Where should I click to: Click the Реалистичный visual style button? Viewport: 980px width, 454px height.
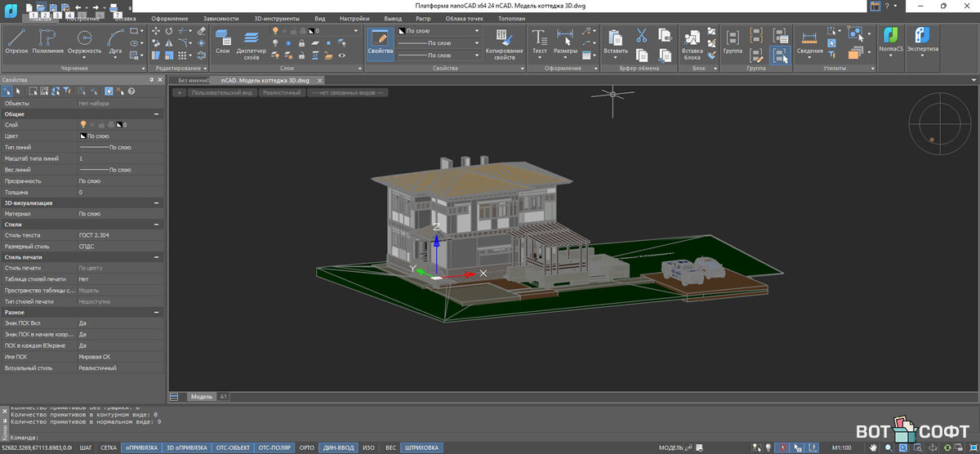282,93
